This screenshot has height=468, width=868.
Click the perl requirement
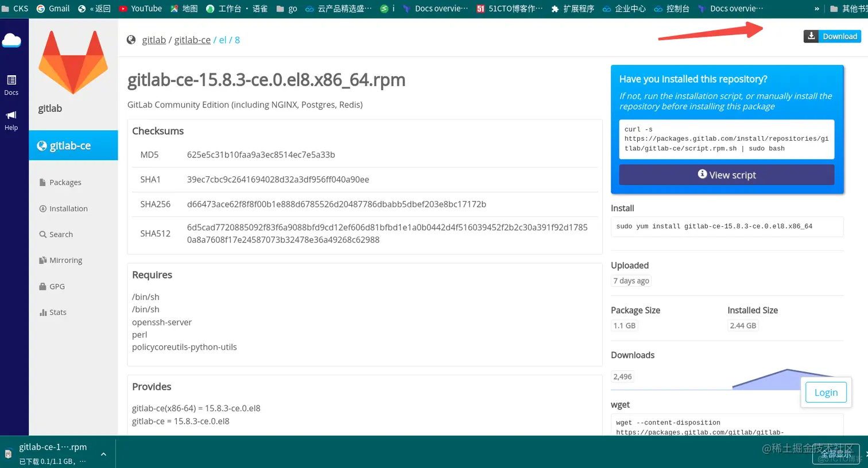coord(139,335)
